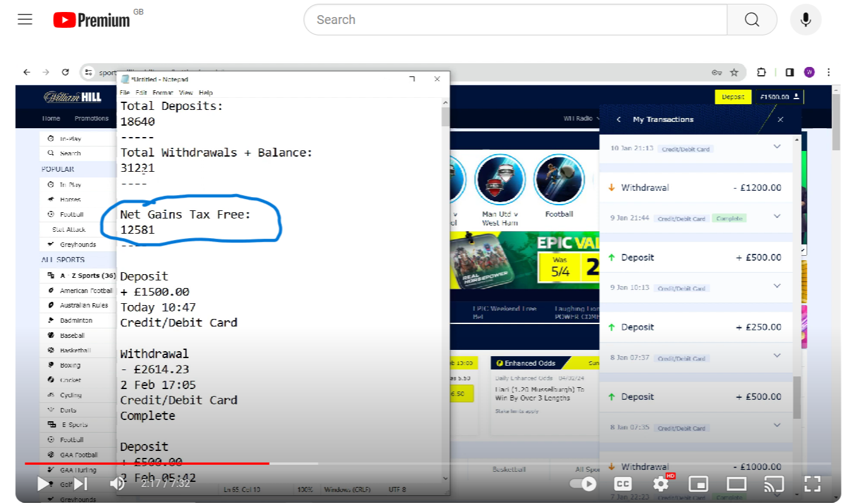
Task: Expand the 10 Jan 21:13 transaction
Action: [777, 147]
